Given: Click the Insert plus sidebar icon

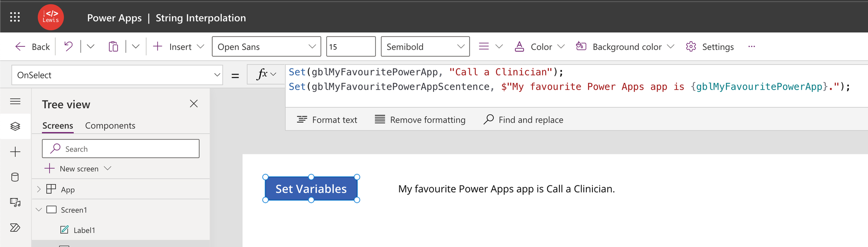Looking at the screenshot, I should click(x=15, y=152).
